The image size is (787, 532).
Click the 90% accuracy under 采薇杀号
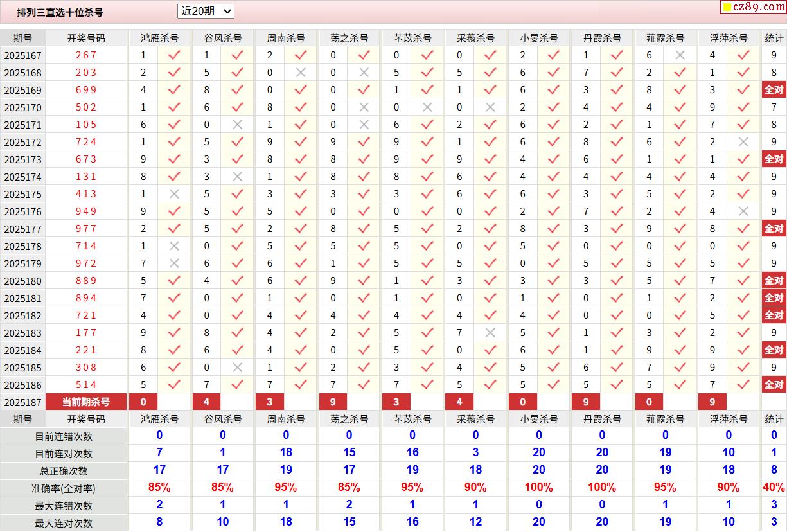tap(475, 488)
